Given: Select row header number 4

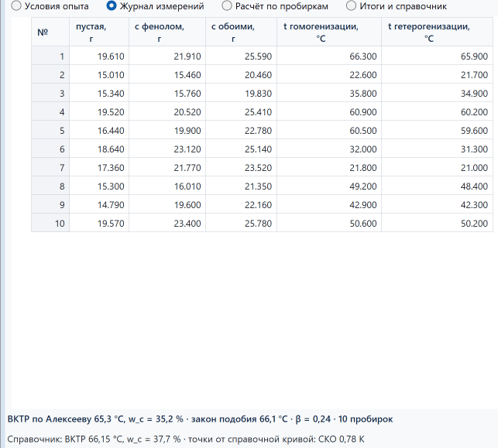Looking at the screenshot, I should click(x=50, y=112).
